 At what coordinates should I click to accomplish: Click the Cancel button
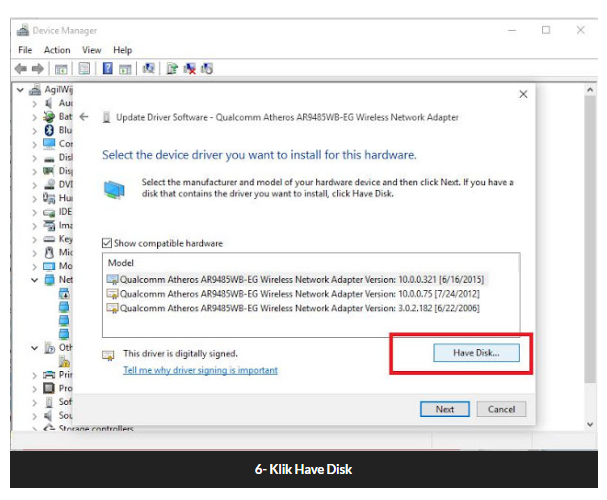pyautogui.click(x=501, y=409)
